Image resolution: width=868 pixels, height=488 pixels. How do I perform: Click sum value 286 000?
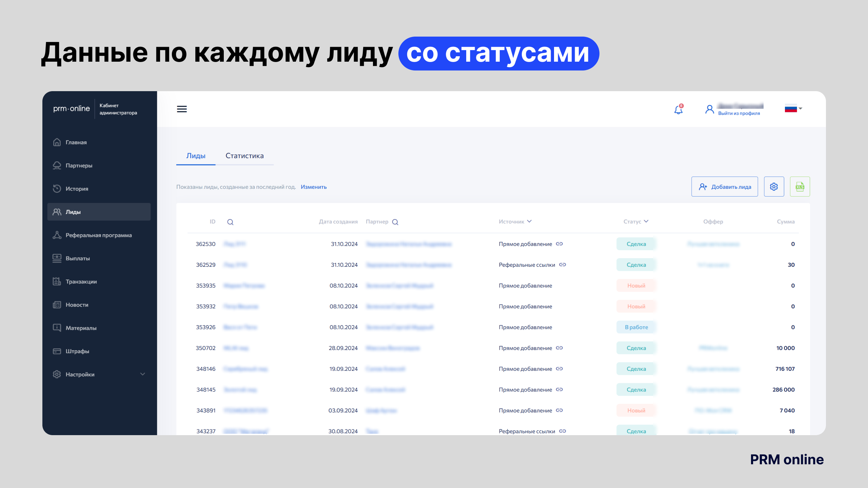coord(784,390)
